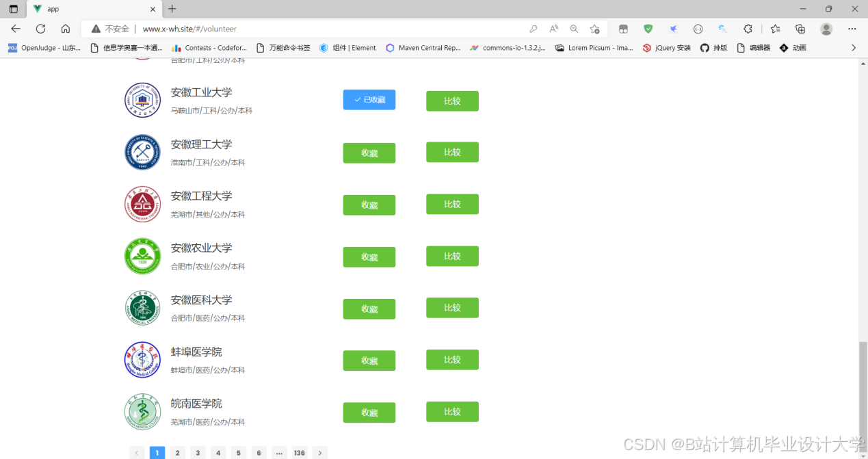
Task: Jump to last page 136
Action: (x=300, y=453)
